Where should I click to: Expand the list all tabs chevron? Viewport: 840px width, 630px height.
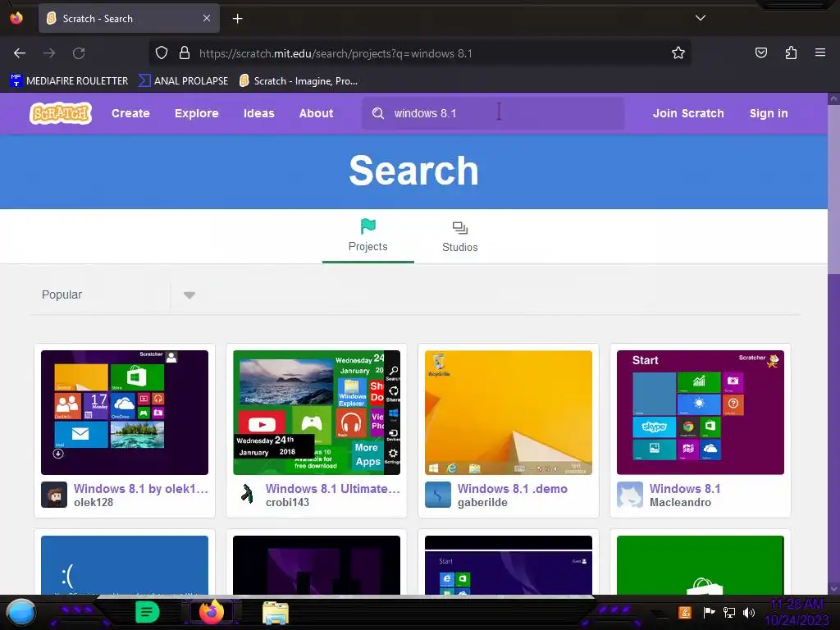tap(701, 18)
